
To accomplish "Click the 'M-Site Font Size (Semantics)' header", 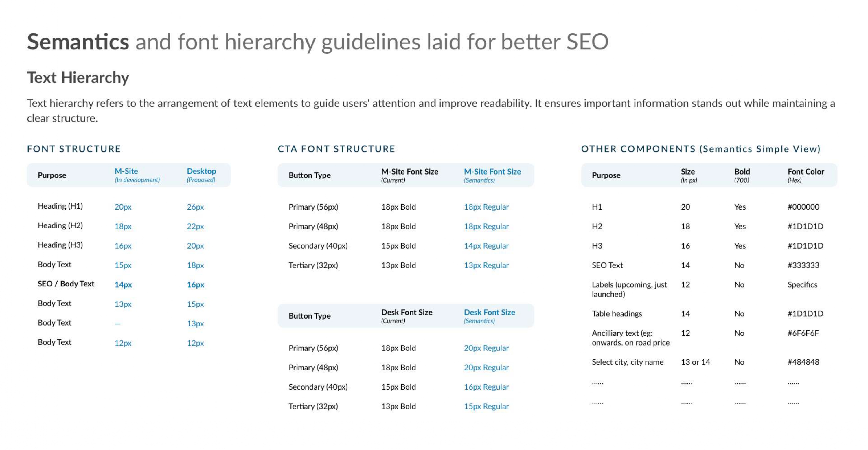I will [x=492, y=175].
